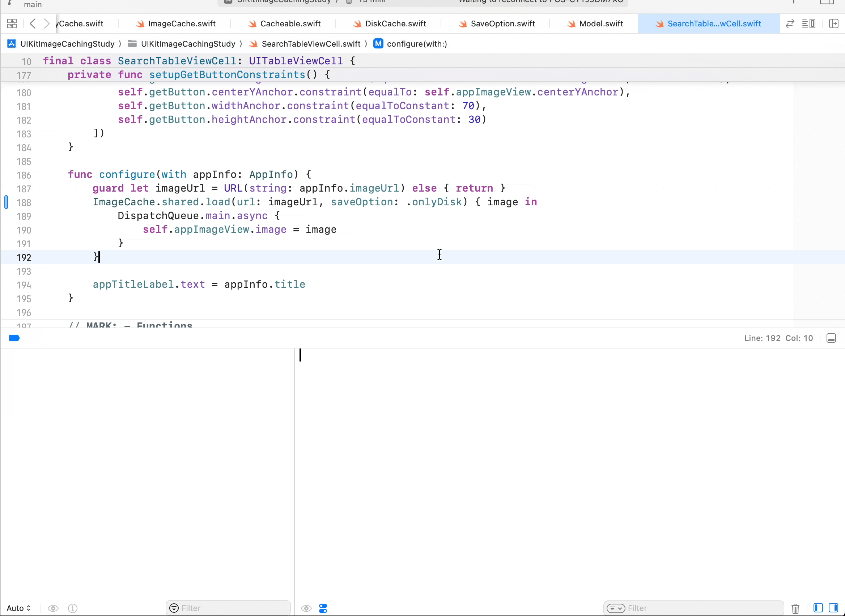Open the related items grid menu

pos(12,24)
